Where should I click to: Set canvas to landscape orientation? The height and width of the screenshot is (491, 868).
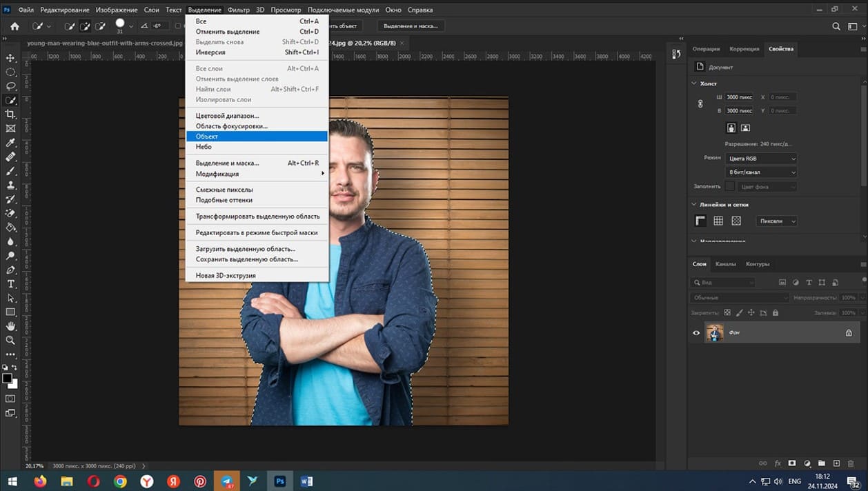click(x=745, y=128)
